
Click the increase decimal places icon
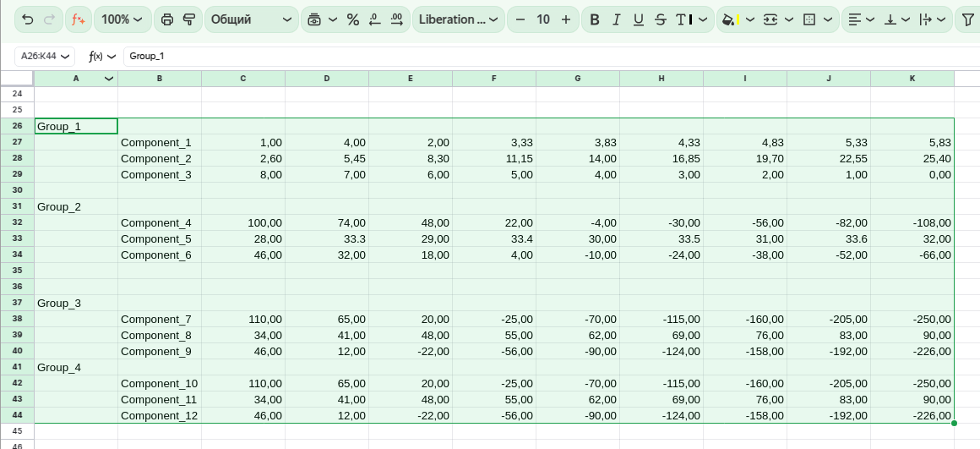(x=396, y=19)
